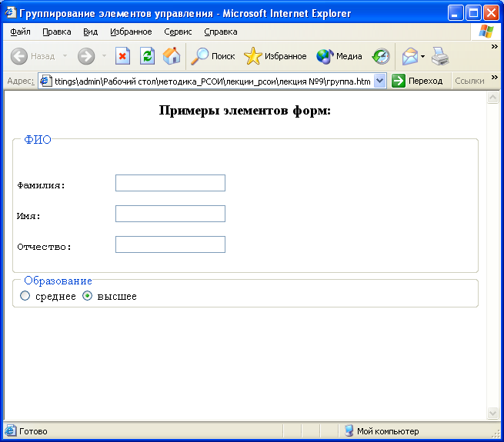Viewport: 504px width, 442px height.
Task: Open the Сервис menu
Action: pos(178,32)
